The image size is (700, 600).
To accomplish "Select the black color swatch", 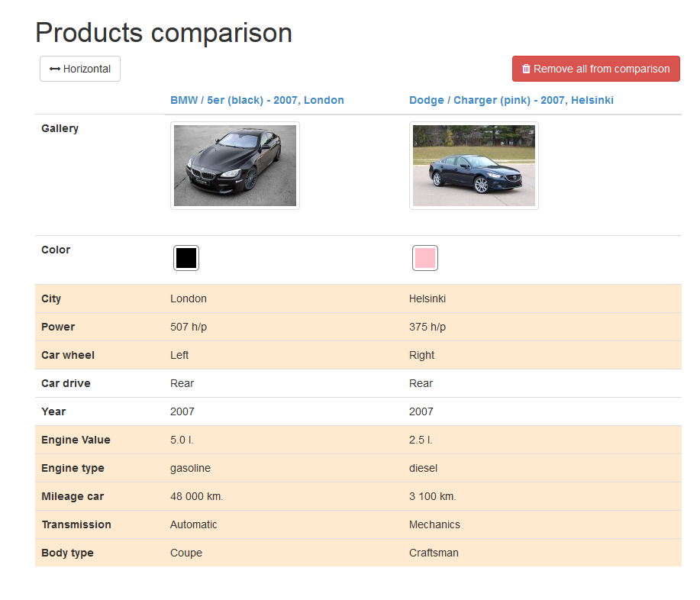I will pos(186,258).
